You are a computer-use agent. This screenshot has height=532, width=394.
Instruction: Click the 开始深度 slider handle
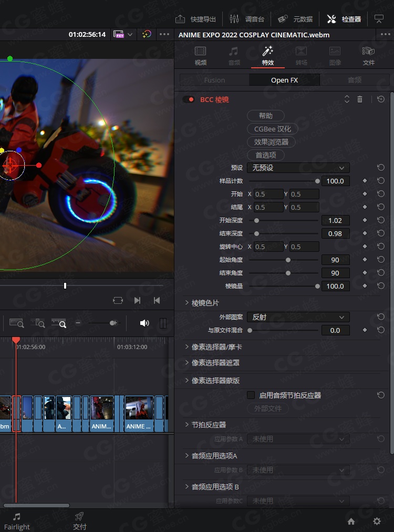(257, 221)
